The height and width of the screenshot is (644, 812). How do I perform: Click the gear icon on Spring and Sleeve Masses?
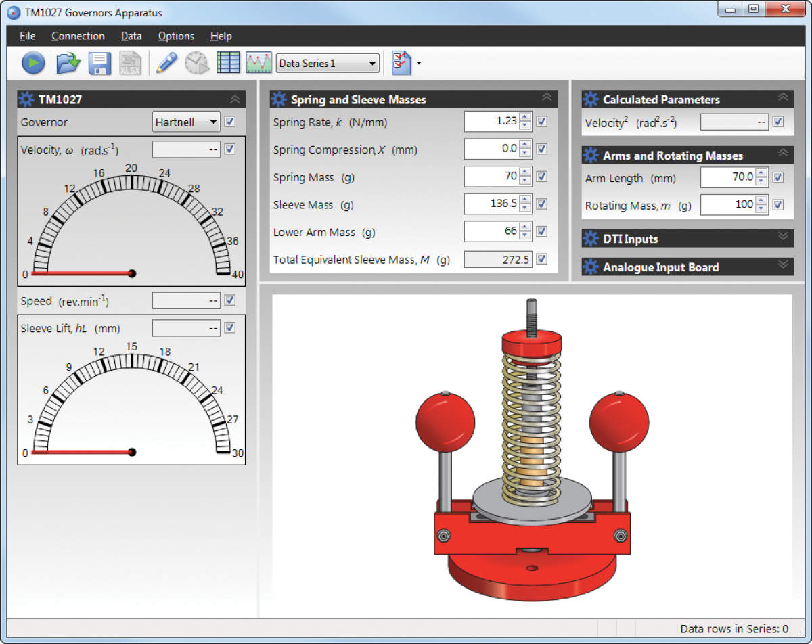(x=279, y=99)
